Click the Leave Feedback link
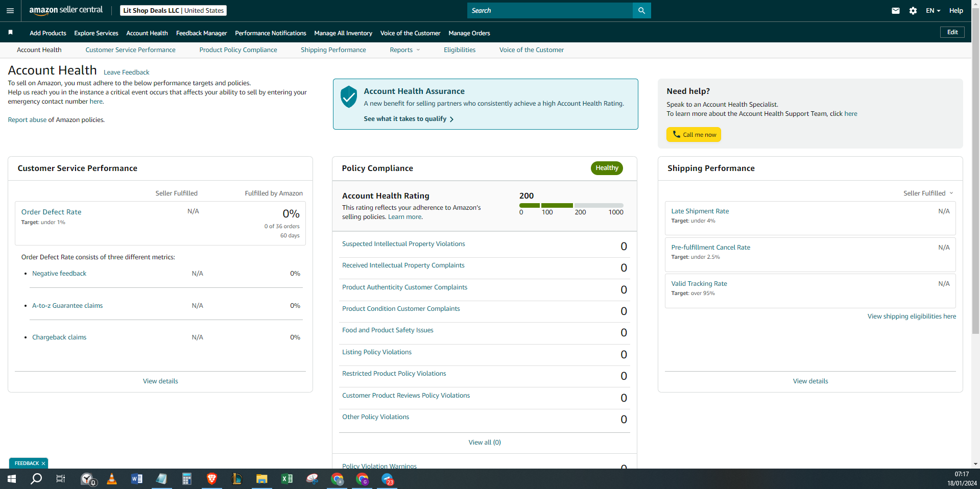The image size is (980, 489). point(127,72)
